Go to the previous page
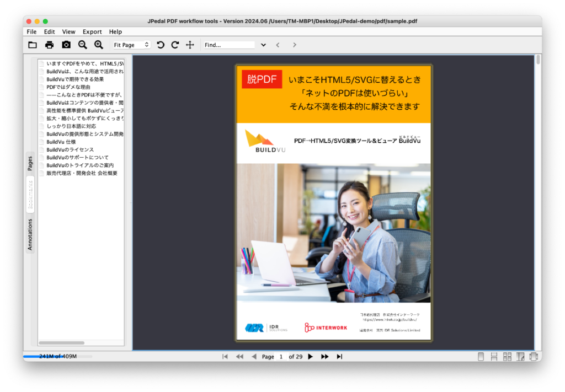The height and width of the screenshot is (392, 565). pyautogui.click(x=254, y=356)
